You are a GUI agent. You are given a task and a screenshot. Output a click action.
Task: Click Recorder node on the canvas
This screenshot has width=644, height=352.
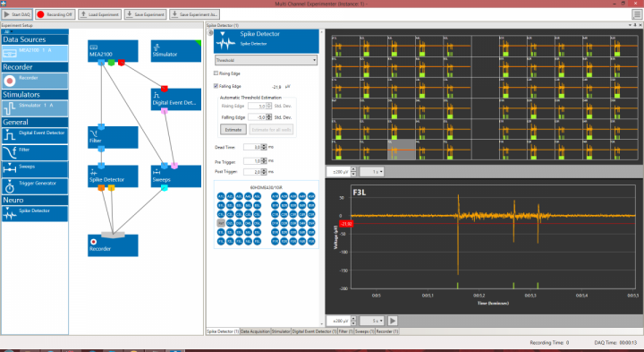point(113,245)
